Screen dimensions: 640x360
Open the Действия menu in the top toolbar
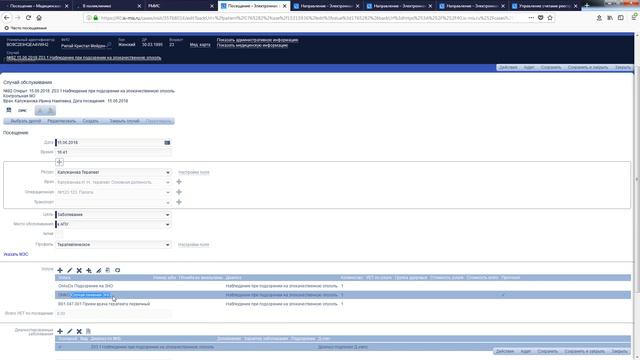click(x=508, y=67)
